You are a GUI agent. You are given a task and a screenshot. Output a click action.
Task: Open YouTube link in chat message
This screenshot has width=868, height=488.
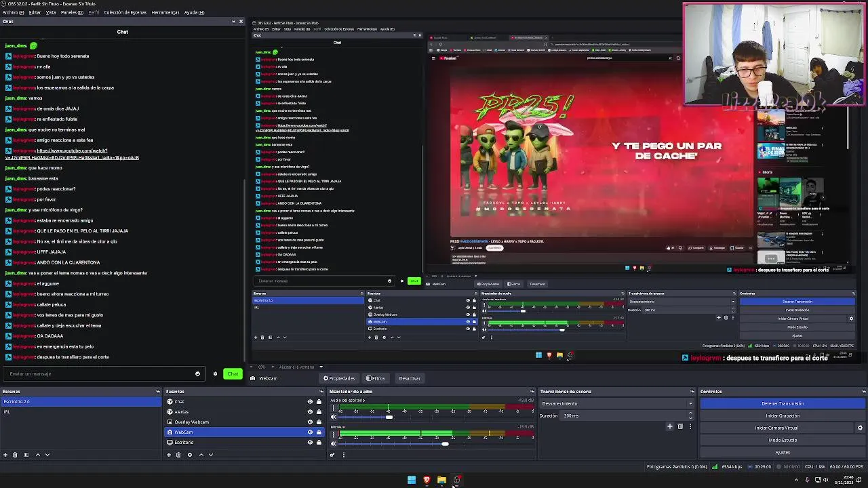pyautogui.click(x=72, y=154)
